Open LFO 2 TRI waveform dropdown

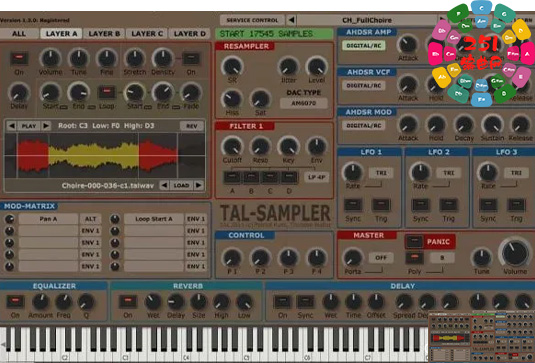coord(449,173)
